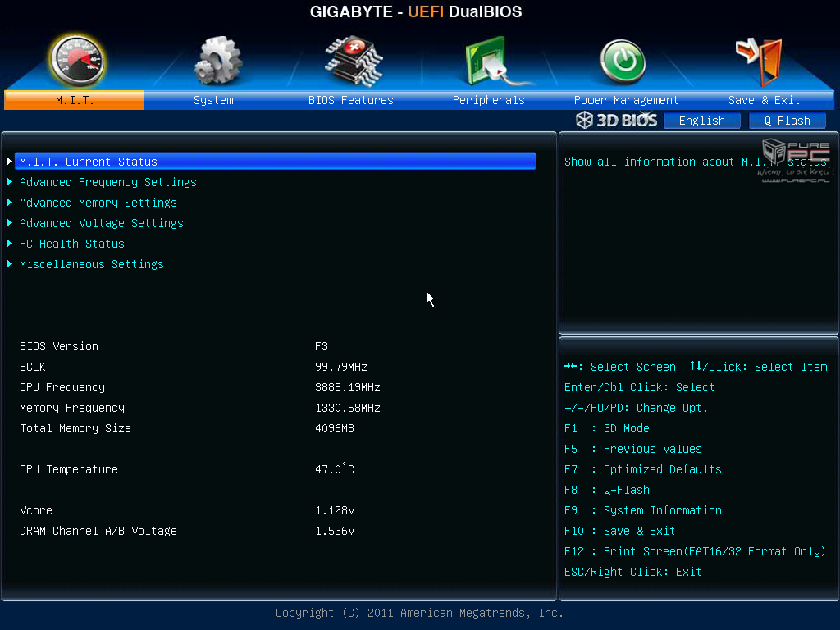This screenshot has width=840, height=630.
Task: Open the System tab
Action: tap(213, 100)
